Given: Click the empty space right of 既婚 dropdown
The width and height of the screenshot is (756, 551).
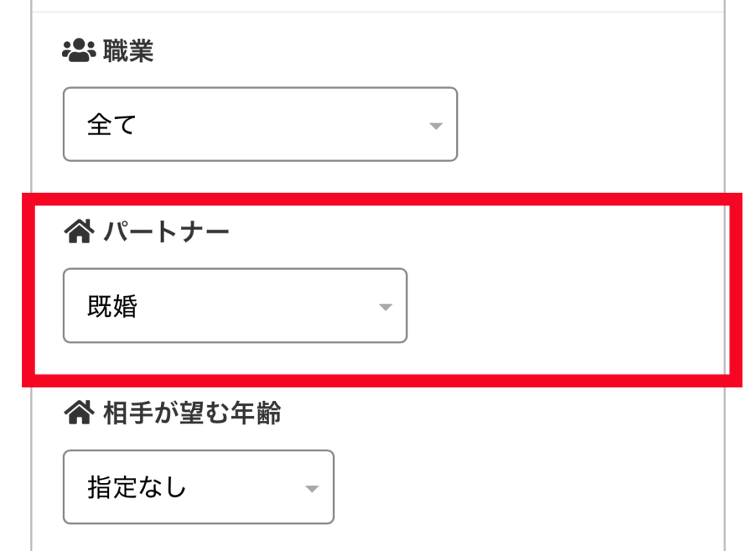Looking at the screenshot, I should click(x=561, y=306).
